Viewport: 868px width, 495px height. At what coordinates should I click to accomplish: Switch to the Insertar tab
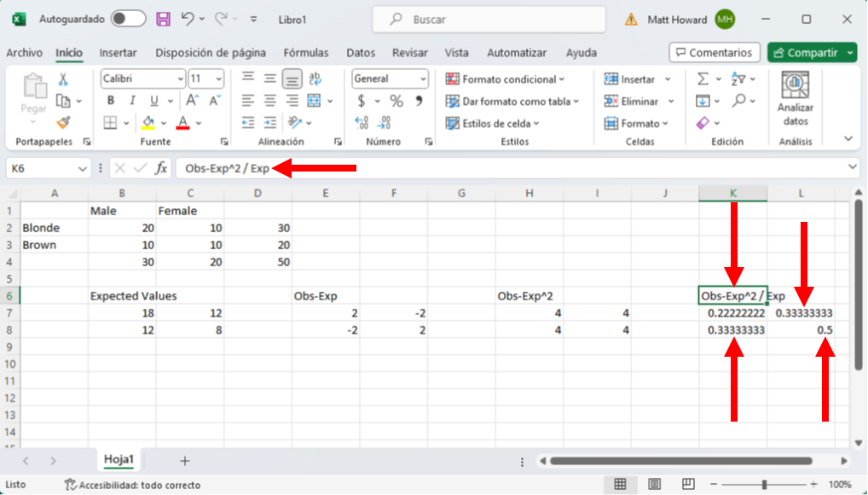pyautogui.click(x=118, y=53)
